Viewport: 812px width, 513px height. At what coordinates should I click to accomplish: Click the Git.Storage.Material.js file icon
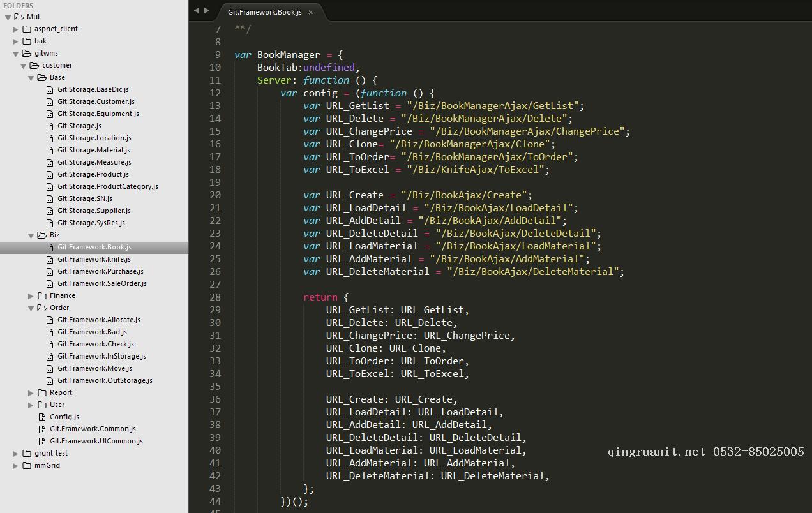pos(50,150)
